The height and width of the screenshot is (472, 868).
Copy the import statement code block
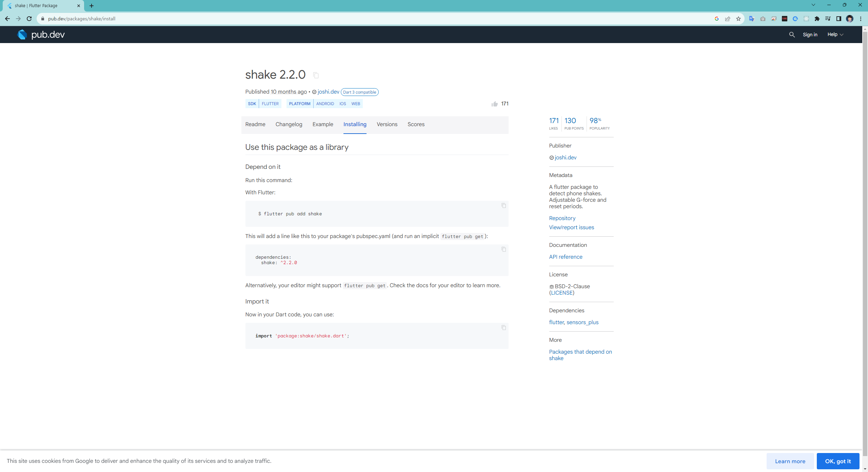[x=504, y=328]
